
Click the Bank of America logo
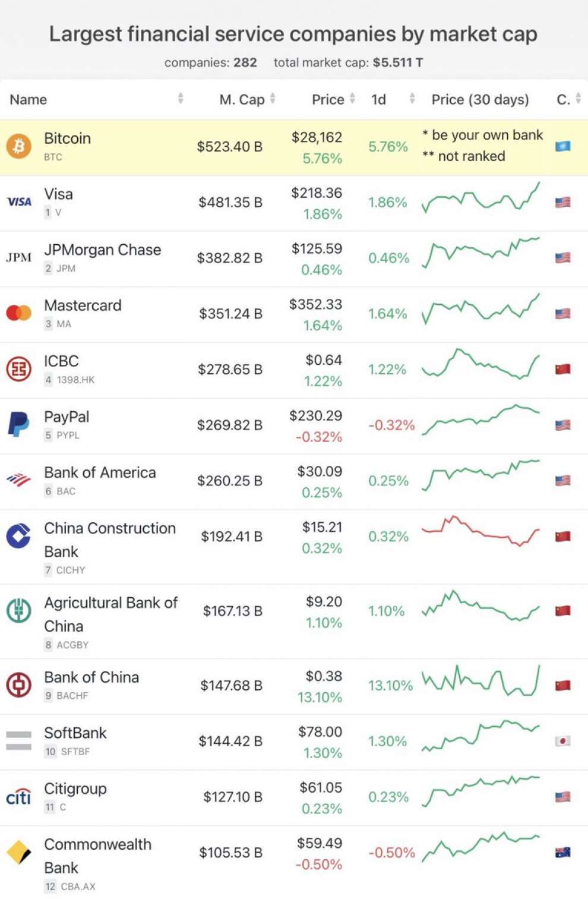click(19, 480)
